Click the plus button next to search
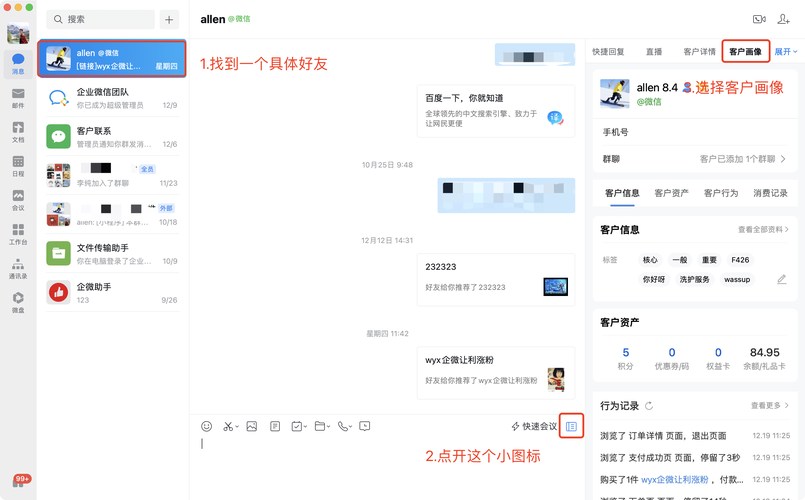 click(x=169, y=20)
